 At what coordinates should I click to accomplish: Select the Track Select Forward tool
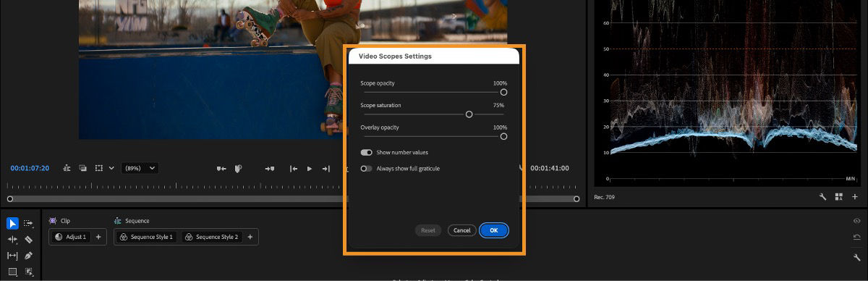click(x=29, y=223)
